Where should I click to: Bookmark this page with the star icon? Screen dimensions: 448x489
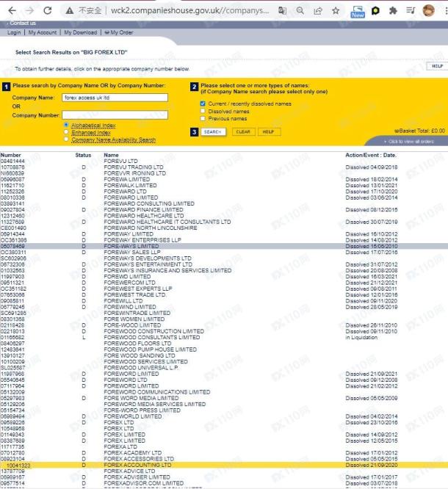tap(336, 10)
